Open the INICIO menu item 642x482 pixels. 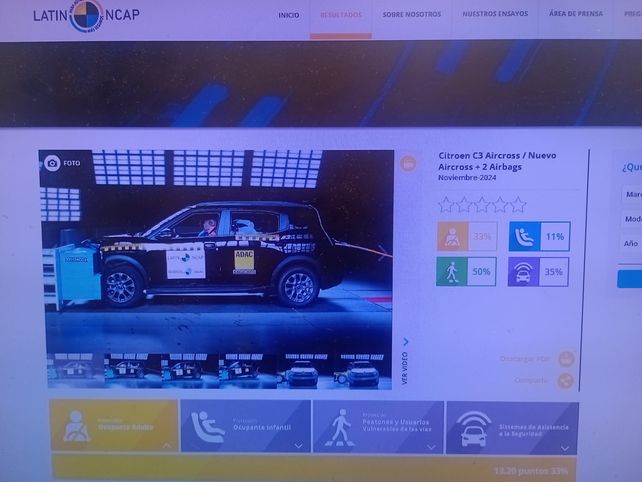click(289, 15)
